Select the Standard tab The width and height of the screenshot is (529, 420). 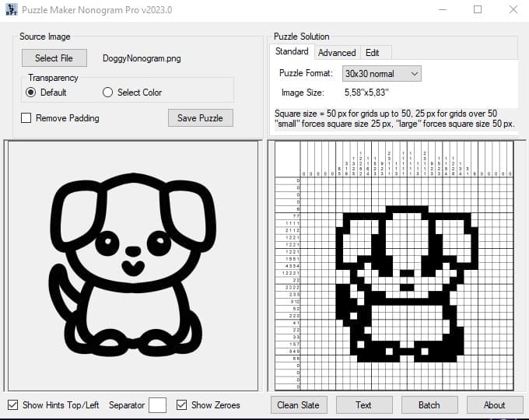click(292, 52)
